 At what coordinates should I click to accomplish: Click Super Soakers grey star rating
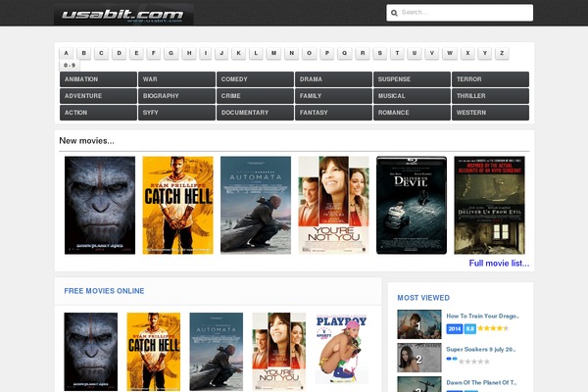474,362
